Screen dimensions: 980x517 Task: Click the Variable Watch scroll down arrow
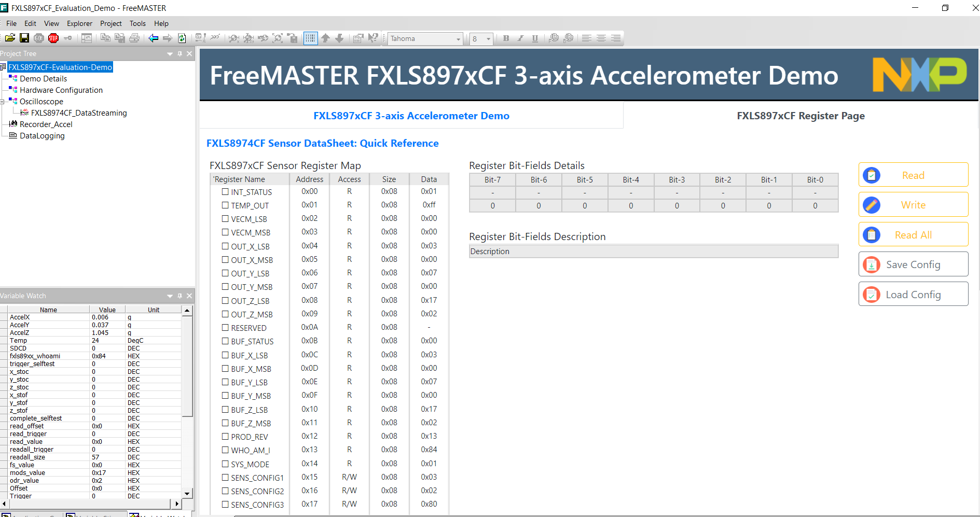click(187, 494)
